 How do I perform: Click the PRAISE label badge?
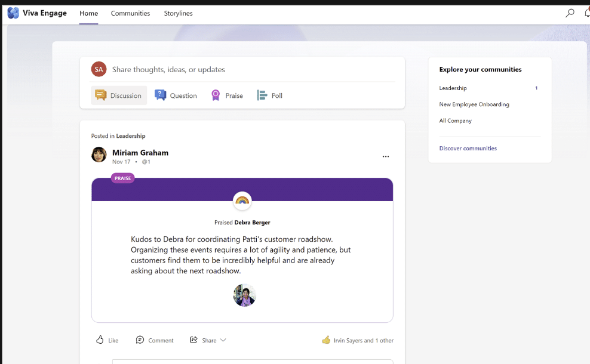tap(122, 178)
